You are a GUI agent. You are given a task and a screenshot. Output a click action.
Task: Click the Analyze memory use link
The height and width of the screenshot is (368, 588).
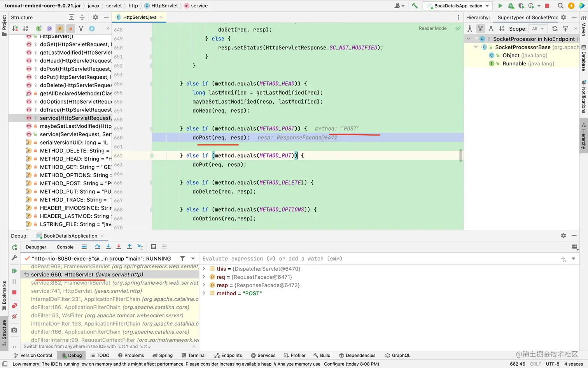tap(299, 364)
